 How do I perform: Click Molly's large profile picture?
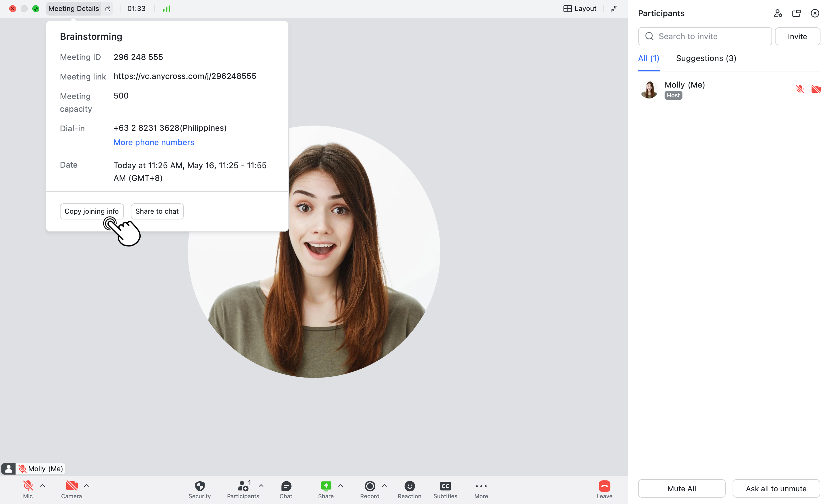314,252
